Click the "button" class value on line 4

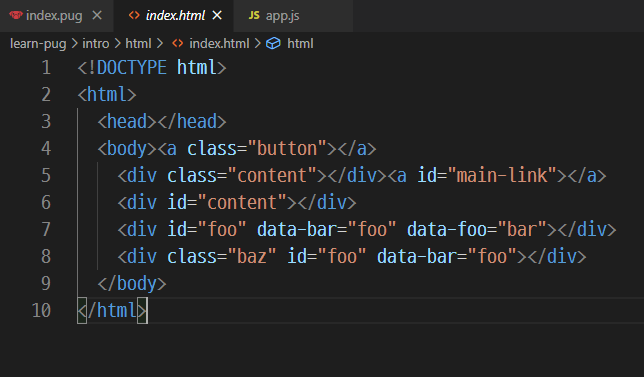[287, 149]
